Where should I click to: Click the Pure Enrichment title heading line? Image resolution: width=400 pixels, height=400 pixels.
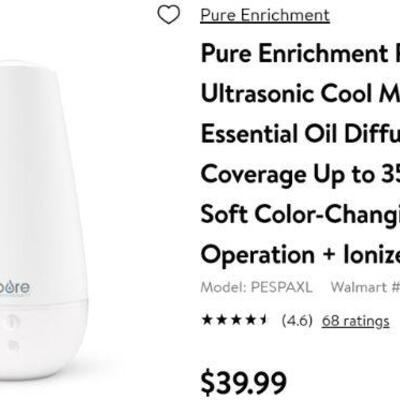[x=300, y=54]
